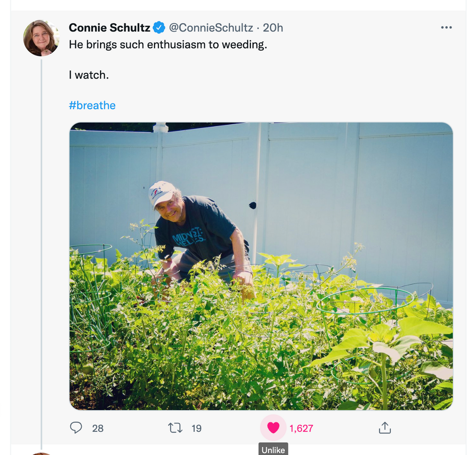Click the "I watch." tweet line
This screenshot has height=455, width=476.
click(x=89, y=75)
